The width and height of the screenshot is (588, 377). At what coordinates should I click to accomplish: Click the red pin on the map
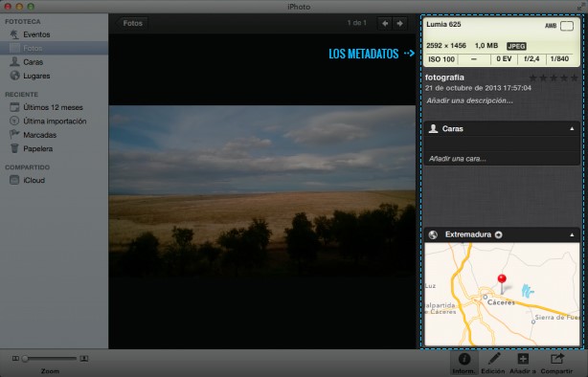[502, 279]
